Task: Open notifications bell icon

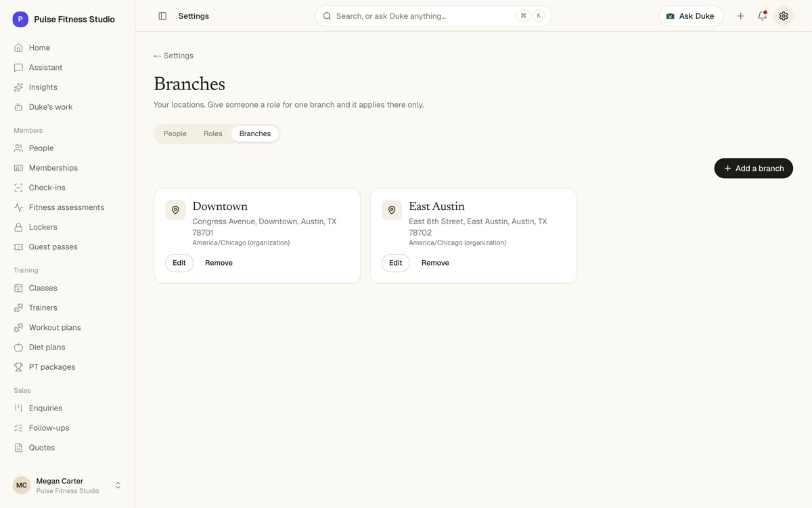Action: tap(762, 16)
